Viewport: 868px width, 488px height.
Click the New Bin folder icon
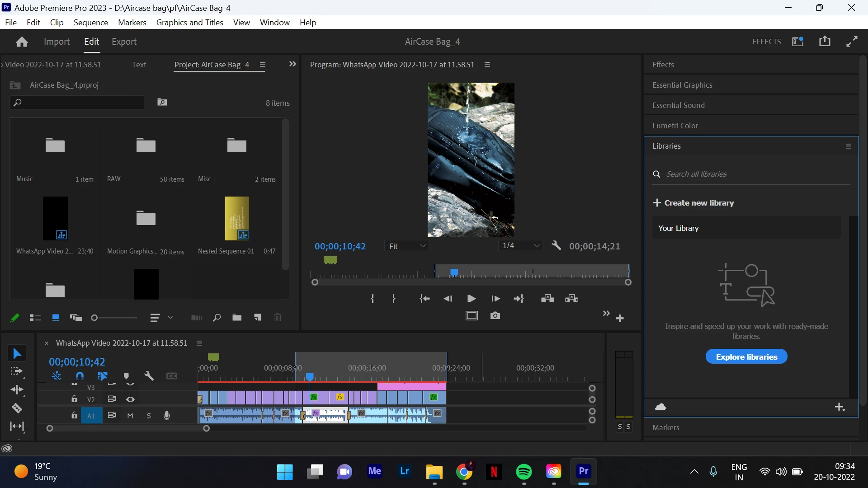click(x=237, y=318)
